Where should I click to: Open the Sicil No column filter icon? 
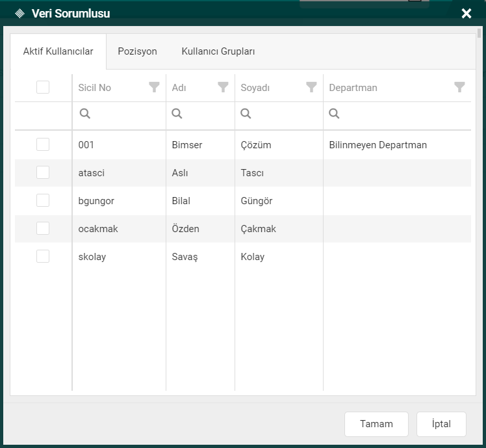154,87
